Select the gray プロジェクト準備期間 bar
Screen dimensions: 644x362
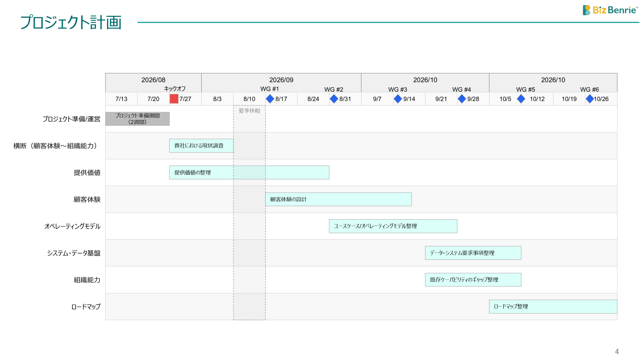pyautogui.click(x=137, y=119)
